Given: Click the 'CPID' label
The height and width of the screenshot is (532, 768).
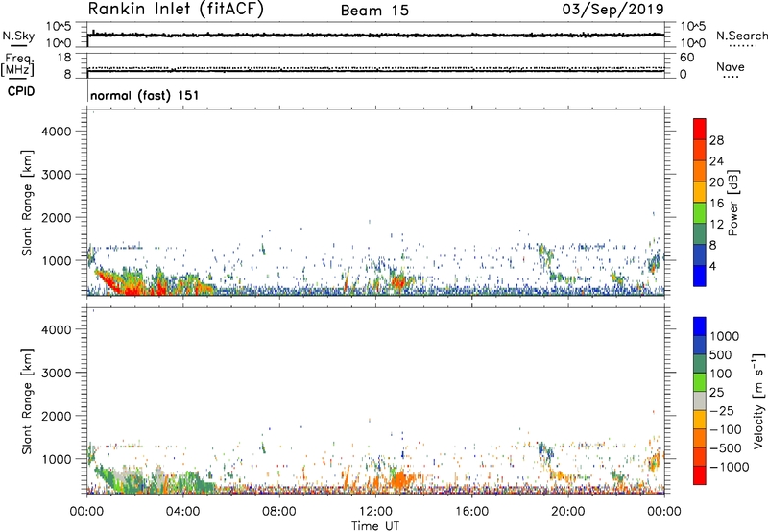Looking at the screenshot, I should coord(21,91).
